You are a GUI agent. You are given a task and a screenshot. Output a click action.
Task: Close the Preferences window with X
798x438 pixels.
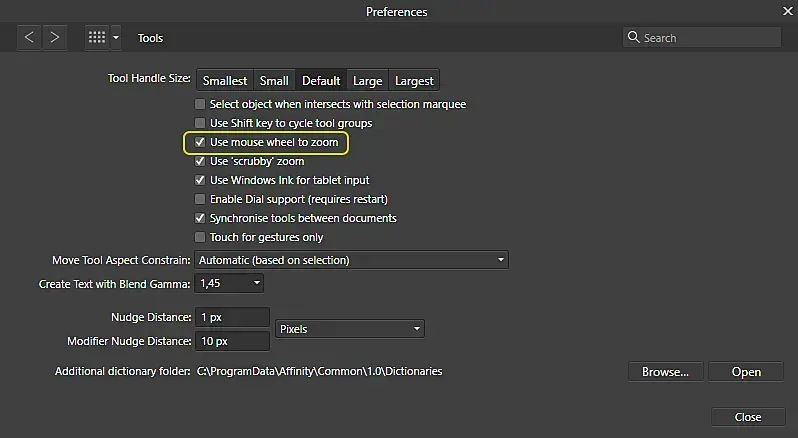coord(786,11)
